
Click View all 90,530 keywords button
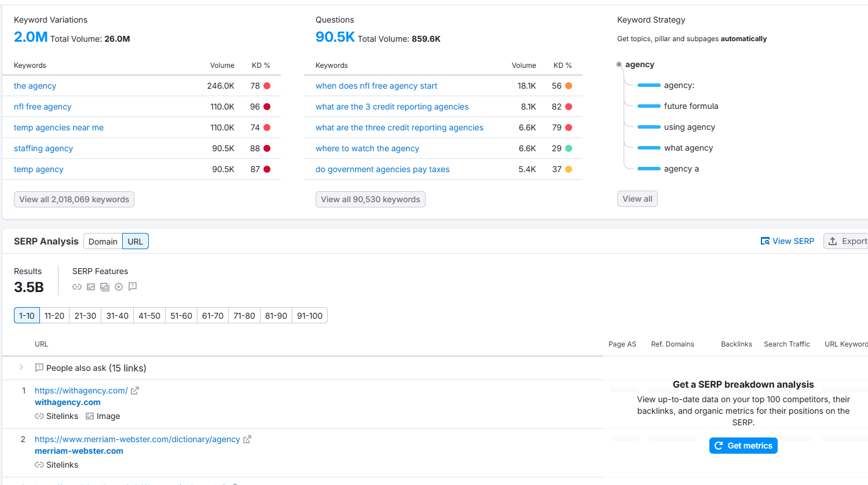371,199
